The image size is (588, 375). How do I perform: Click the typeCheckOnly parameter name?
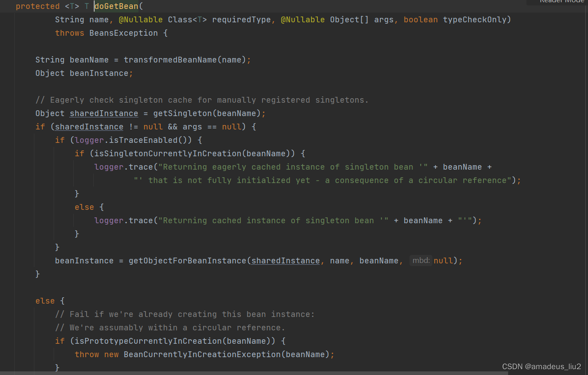[475, 20]
